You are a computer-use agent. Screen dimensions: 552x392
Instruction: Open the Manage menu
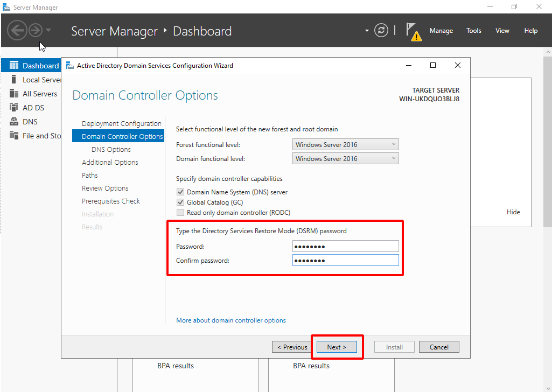(441, 31)
